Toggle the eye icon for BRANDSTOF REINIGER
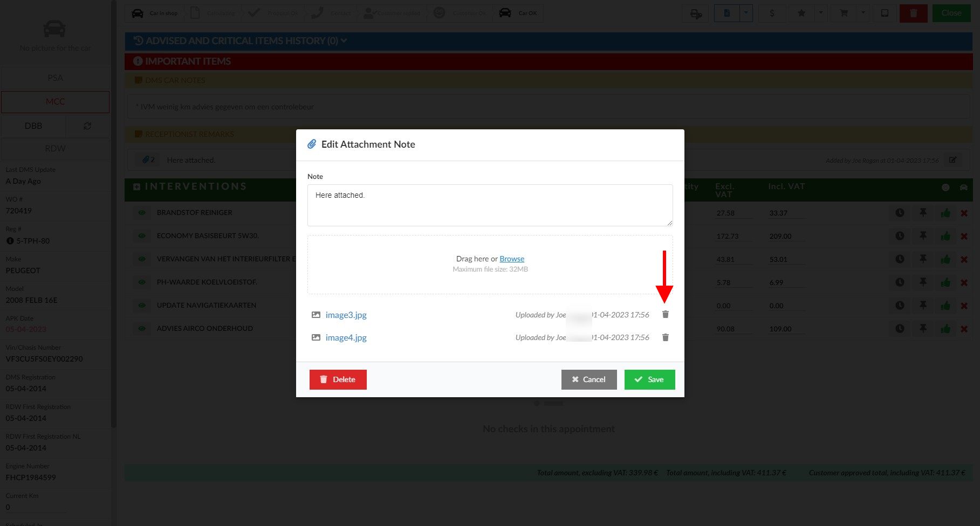The height and width of the screenshot is (526, 980). (x=142, y=213)
